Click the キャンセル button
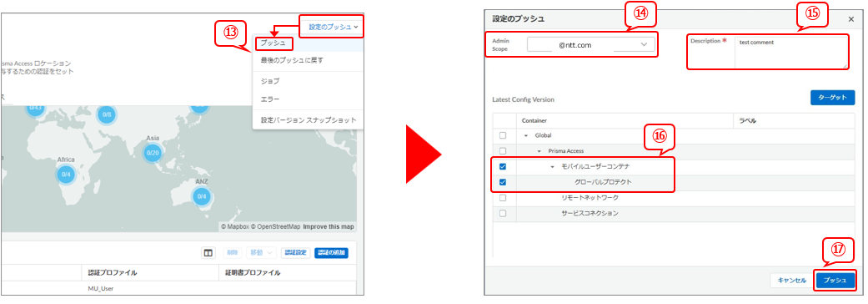This screenshot has width=868, height=304. (792, 281)
